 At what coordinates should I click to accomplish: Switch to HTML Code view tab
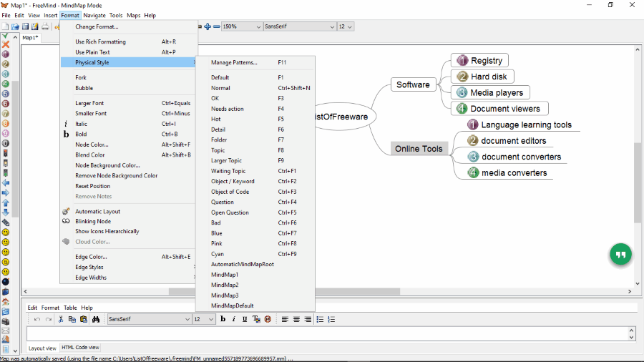[80, 347]
